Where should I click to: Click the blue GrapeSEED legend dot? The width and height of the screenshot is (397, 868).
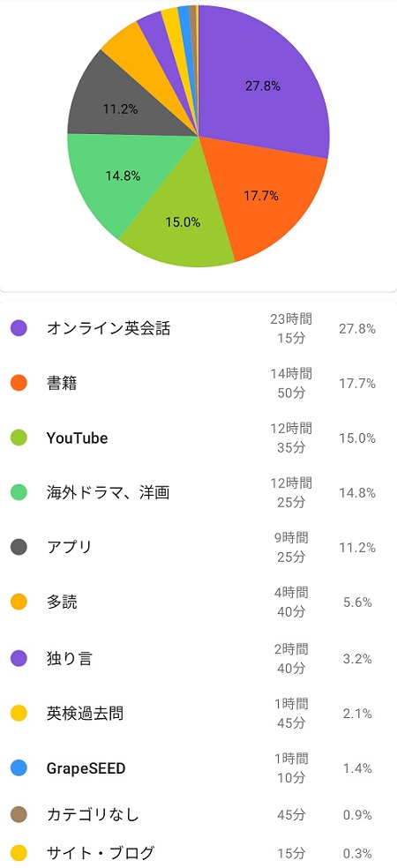pyautogui.click(x=19, y=768)
